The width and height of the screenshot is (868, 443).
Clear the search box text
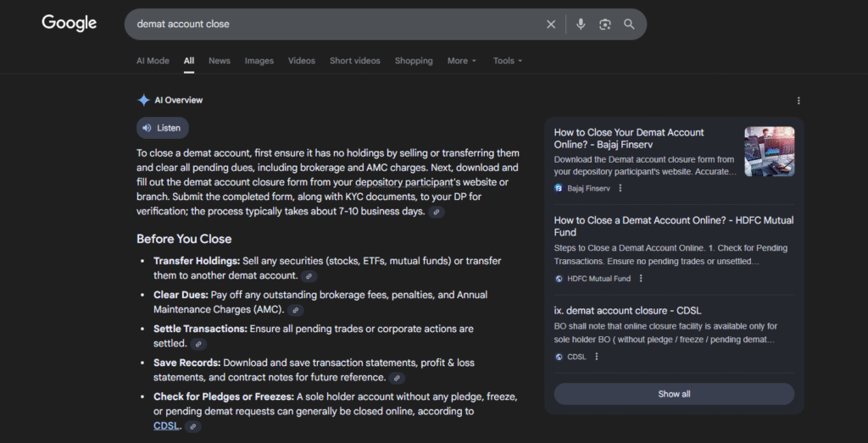click(x=551, y=25)
